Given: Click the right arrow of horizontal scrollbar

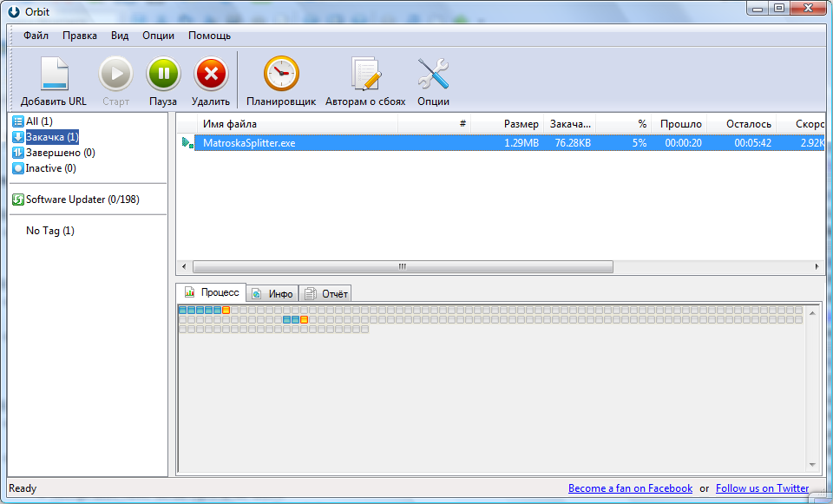Looking at the screenshot, I should (x=817, y=266).
